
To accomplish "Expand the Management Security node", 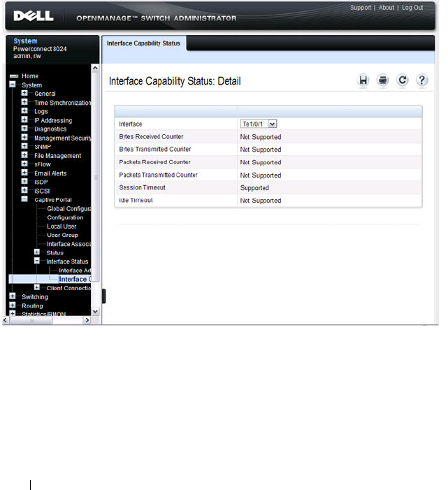I will coord(24,137).
